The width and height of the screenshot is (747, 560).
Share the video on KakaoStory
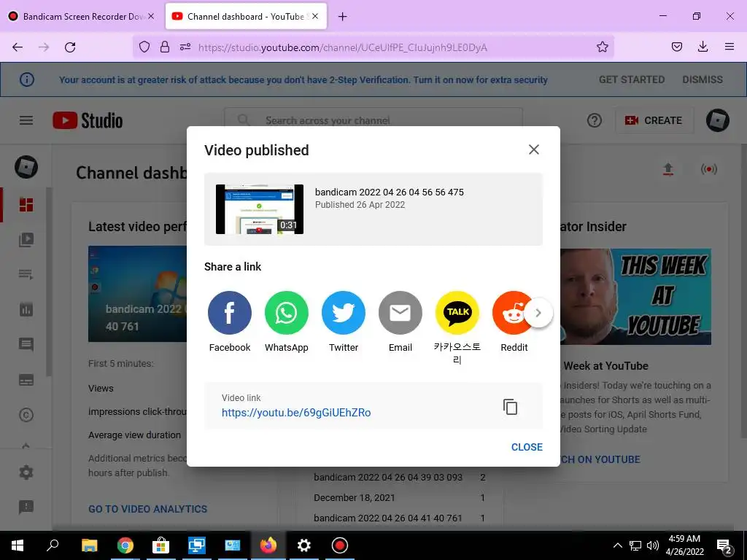pyautogui.click(x=457, y=313)
